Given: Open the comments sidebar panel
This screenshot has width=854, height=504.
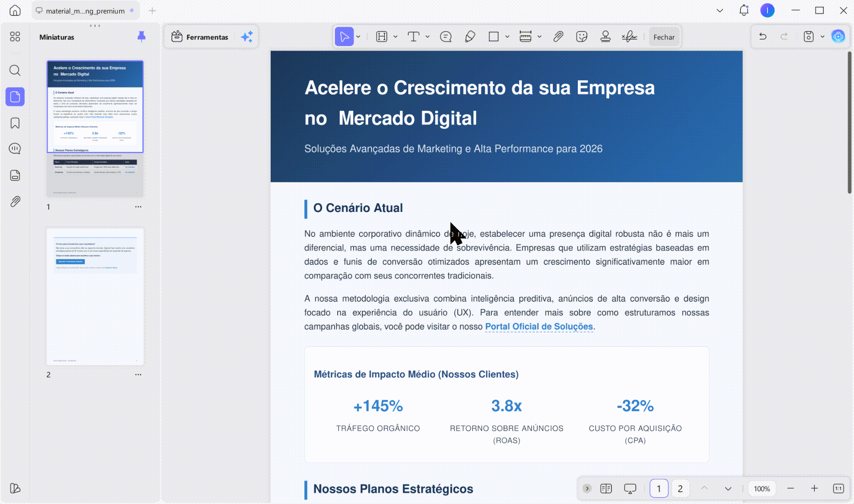Looking at the screenshot, I should [15, 149].
